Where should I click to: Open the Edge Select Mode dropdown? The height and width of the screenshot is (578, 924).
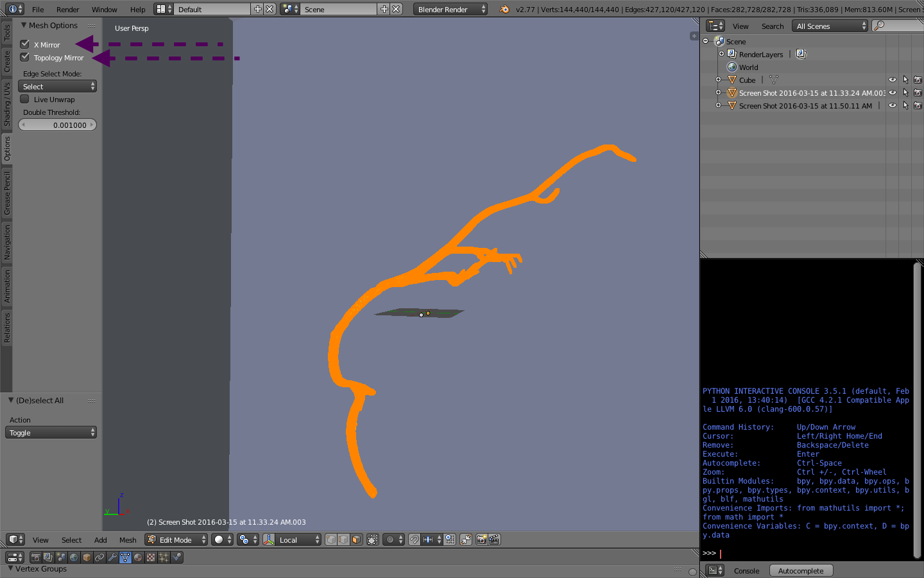click(57, 86)
